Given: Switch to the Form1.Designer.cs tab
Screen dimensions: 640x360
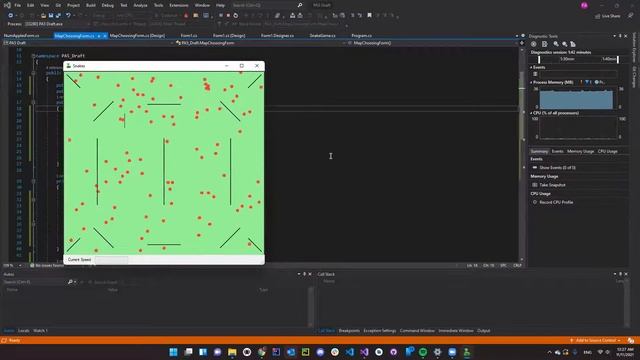Looking at the screenshot, I should 277,36.
